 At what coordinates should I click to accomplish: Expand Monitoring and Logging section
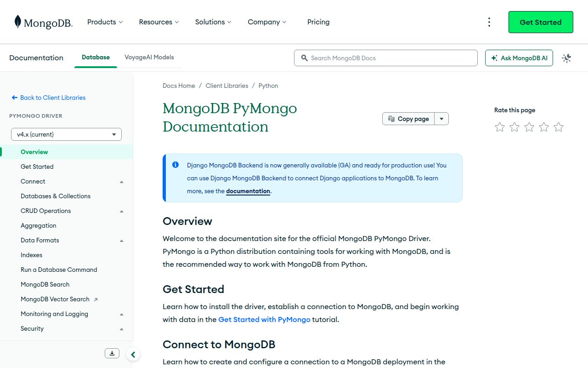[122, 314]
